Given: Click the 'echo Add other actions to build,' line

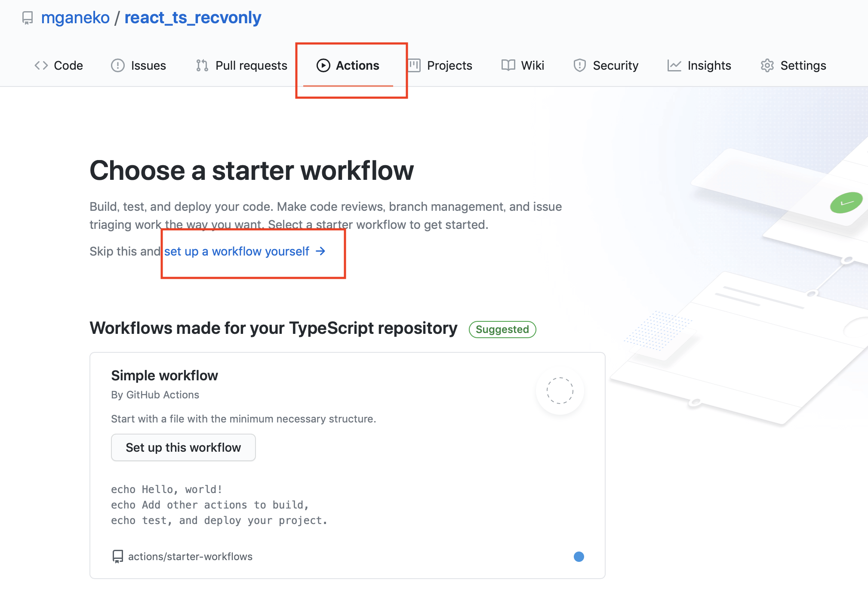Looking at the screenshot, I should tap(210, 505).
